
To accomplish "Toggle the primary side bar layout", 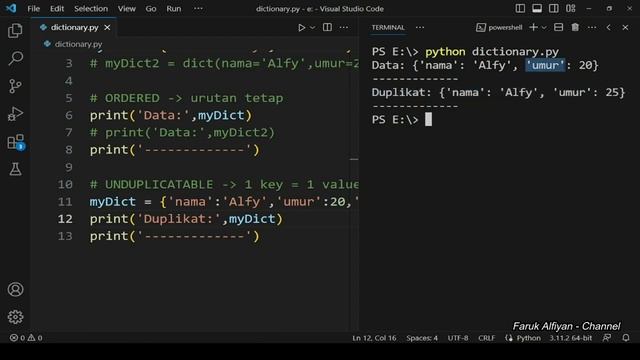I will [x=520, y=9].
